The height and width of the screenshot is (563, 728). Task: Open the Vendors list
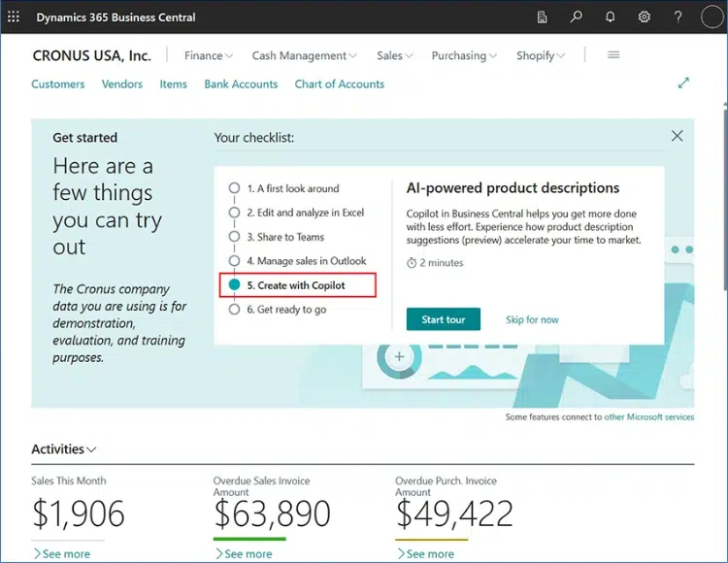[122, 84]
